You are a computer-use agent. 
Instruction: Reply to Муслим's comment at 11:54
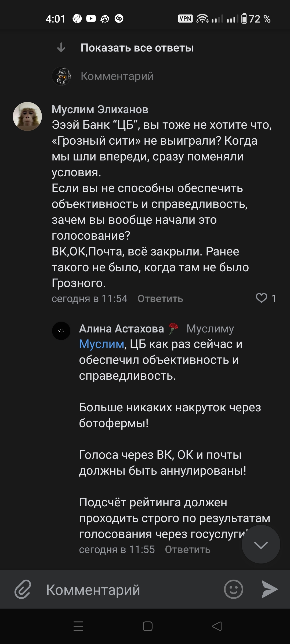point(160,299)
